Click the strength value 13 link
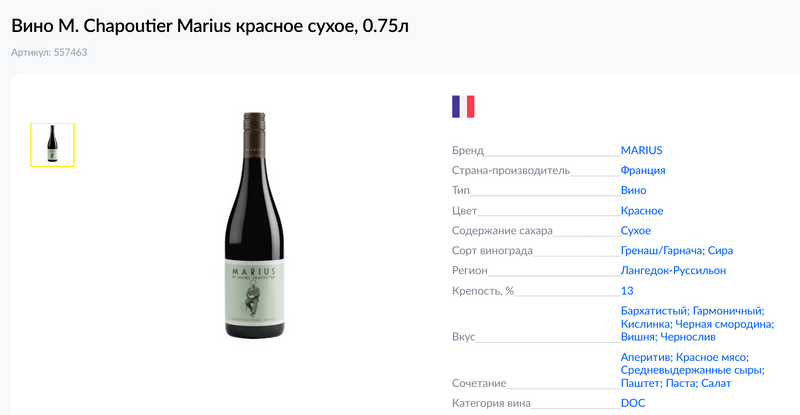The width and height of the screenshot is (800, 415). click(627, 291)
